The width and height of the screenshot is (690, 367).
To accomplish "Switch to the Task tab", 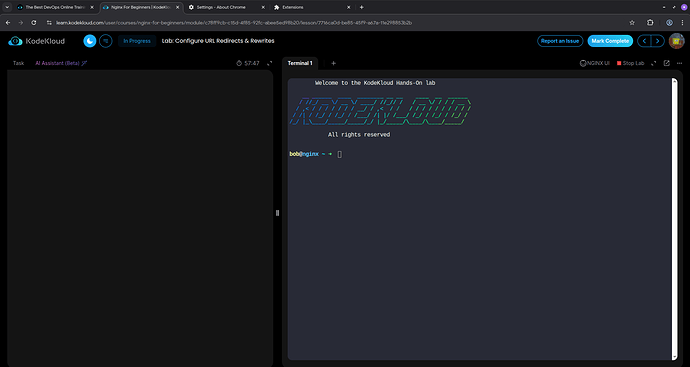I will (18, 63).
